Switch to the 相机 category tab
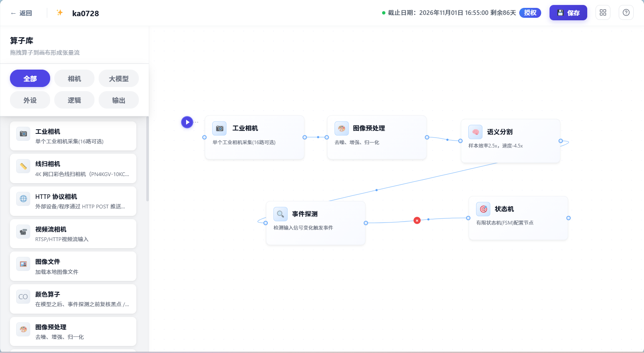This screenshot has height=353, width=644. pyautogui.click(x=74, y=78)
